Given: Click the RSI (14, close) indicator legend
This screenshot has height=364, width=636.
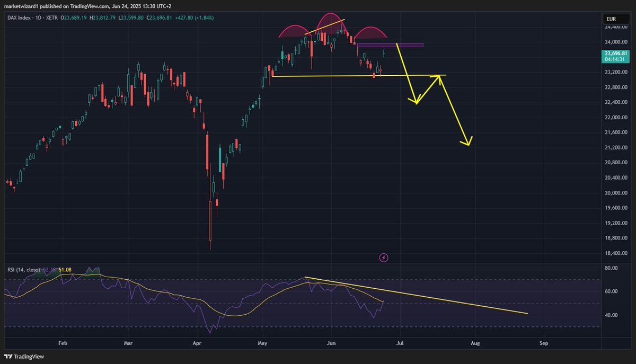Looking at the screenshot, I should pyautogui.click(x=23, y=270).
